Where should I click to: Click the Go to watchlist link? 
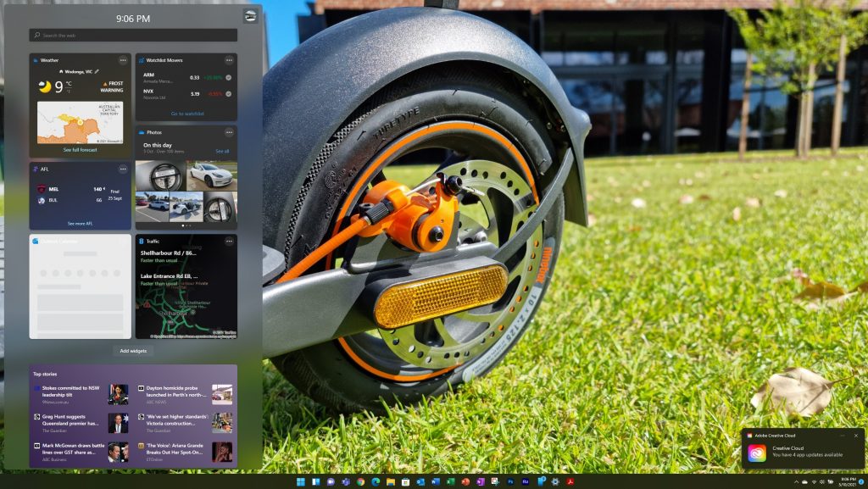point(187,114)
